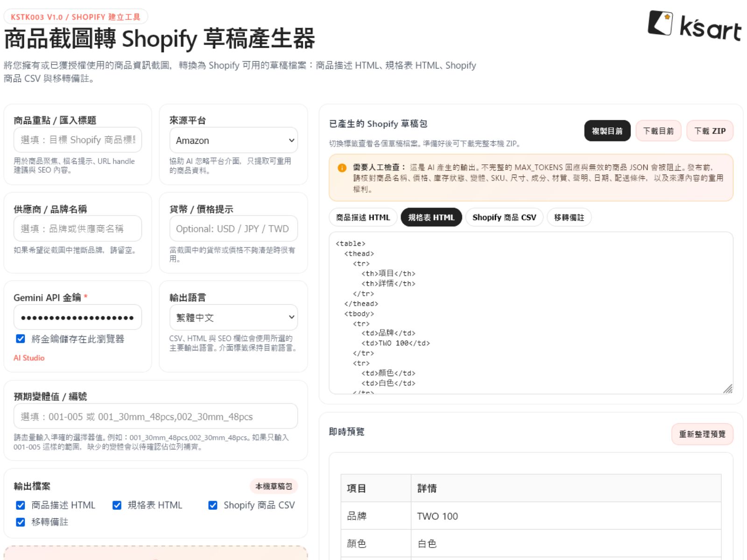This screenshot has height=560, width=747.
Task: Click the 白色 cell in preview table
Action: (x=566, y=543)
